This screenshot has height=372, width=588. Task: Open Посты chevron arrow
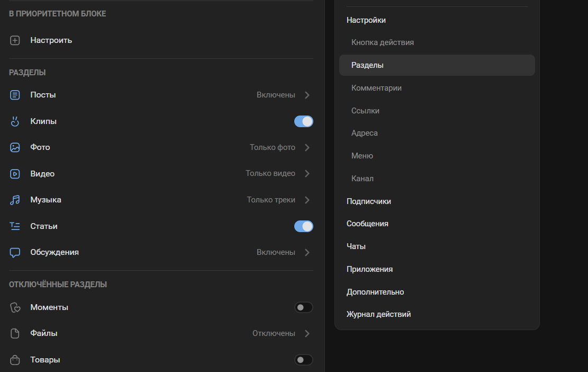pos(307,95)
